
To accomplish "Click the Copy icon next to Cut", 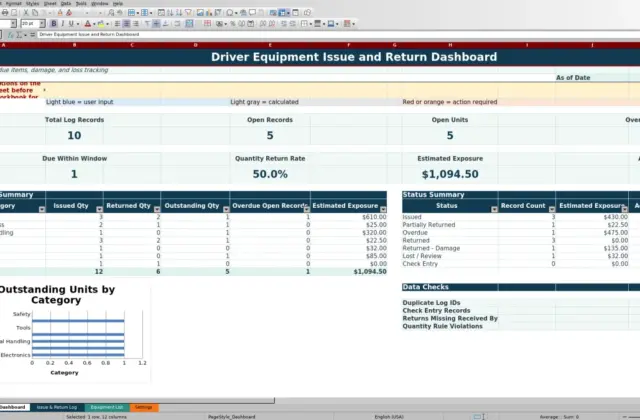I will [x=35, y=13].
